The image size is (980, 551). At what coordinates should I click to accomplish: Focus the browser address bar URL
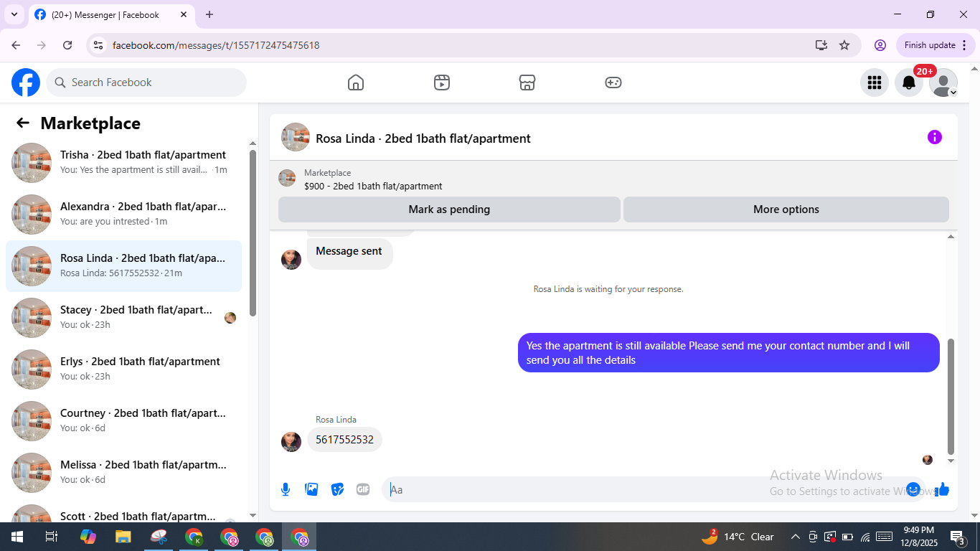tap(216, 45)
